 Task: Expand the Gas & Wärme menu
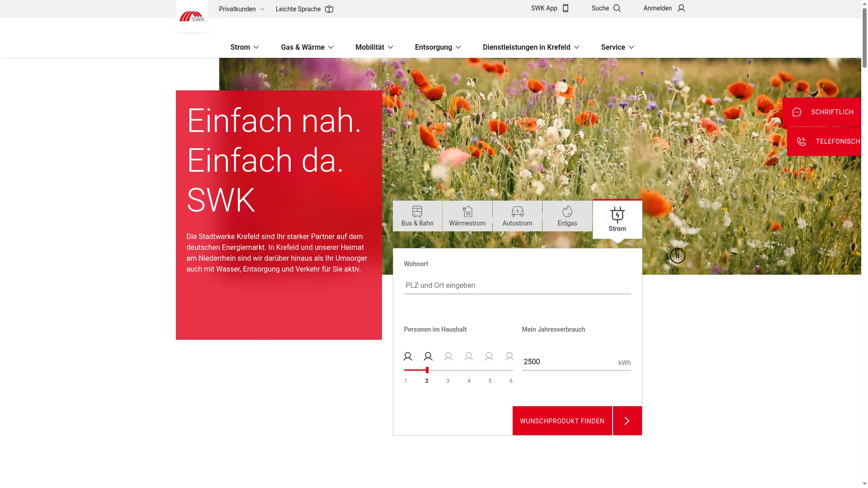[x=307, y=47]
